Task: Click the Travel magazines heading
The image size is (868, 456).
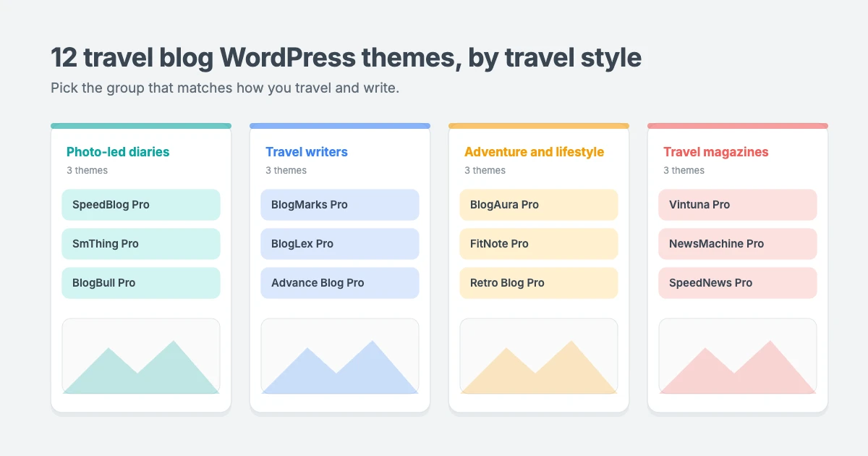Action: click(716, 152)
